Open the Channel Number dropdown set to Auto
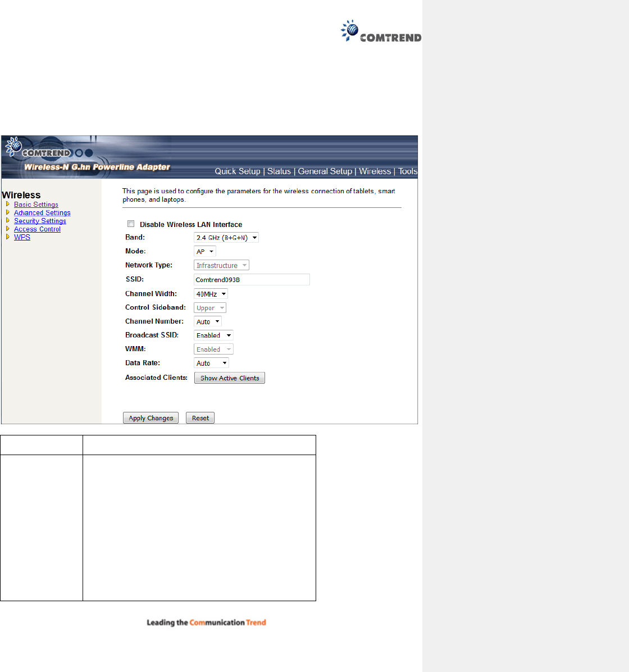Image resolution: width=629 pixels, height=672 pixels. click(208, 321)
